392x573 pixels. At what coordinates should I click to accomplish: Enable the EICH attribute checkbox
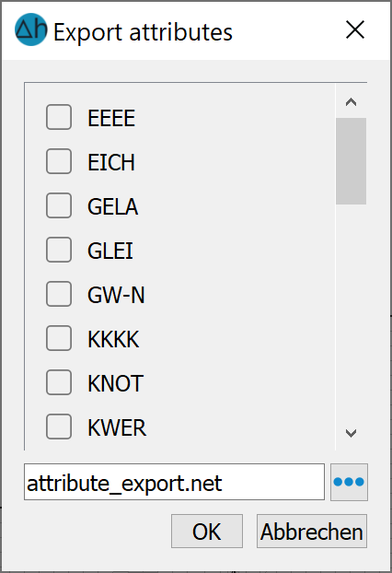(x=59, y=161)
